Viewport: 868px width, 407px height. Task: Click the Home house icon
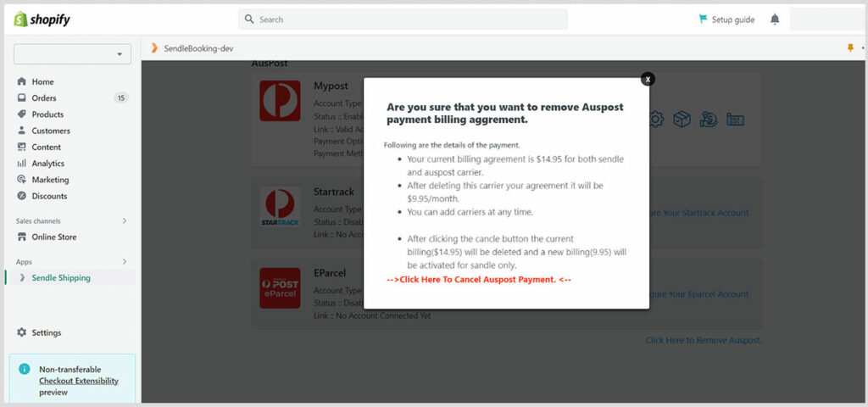pos(21,81)
